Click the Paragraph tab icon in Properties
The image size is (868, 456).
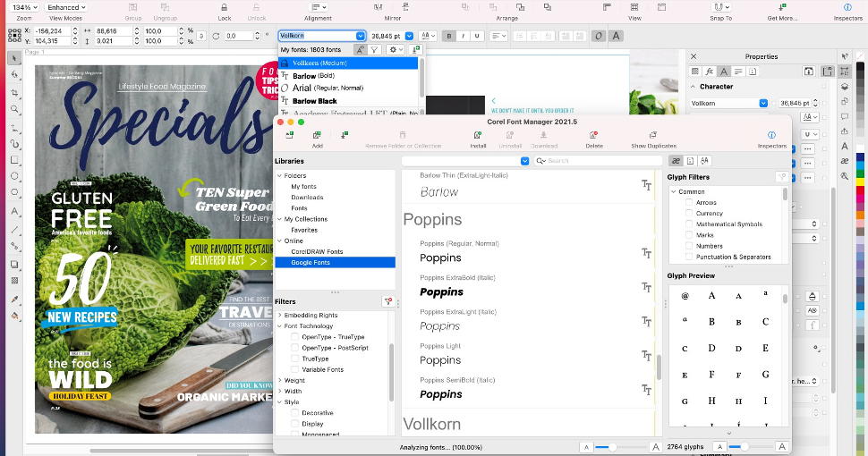coord(738,72)
